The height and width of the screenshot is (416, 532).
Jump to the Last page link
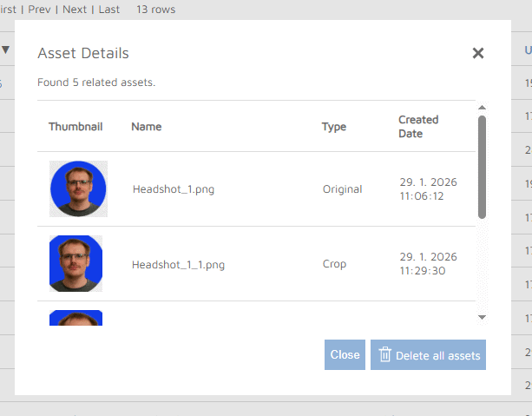click(109, 10)
